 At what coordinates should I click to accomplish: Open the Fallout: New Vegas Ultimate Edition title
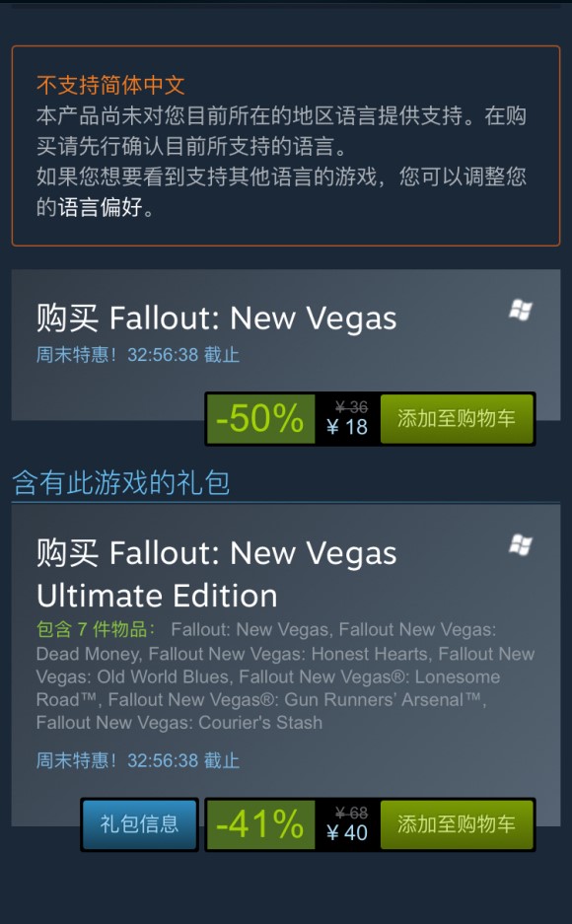(216, 574)
